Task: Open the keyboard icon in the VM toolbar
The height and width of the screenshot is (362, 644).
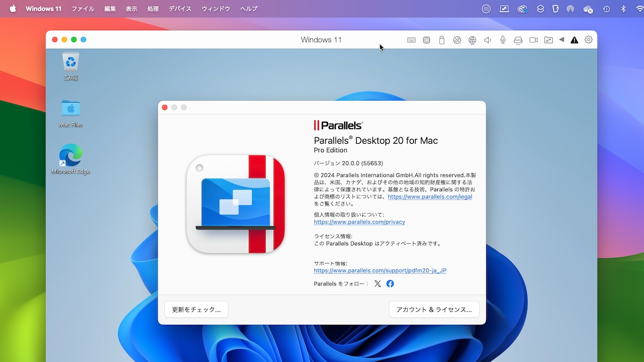Action: pos(411,40)
